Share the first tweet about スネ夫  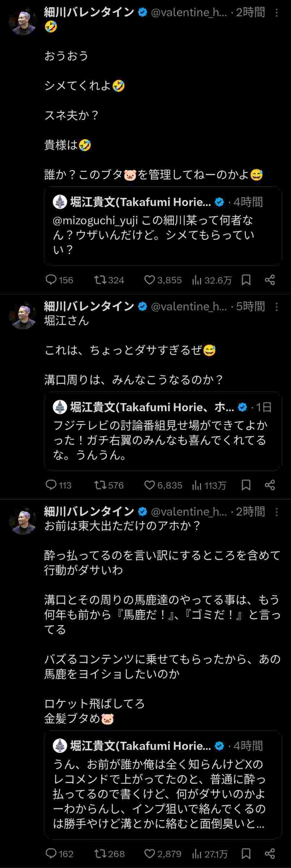pos(270,280)
